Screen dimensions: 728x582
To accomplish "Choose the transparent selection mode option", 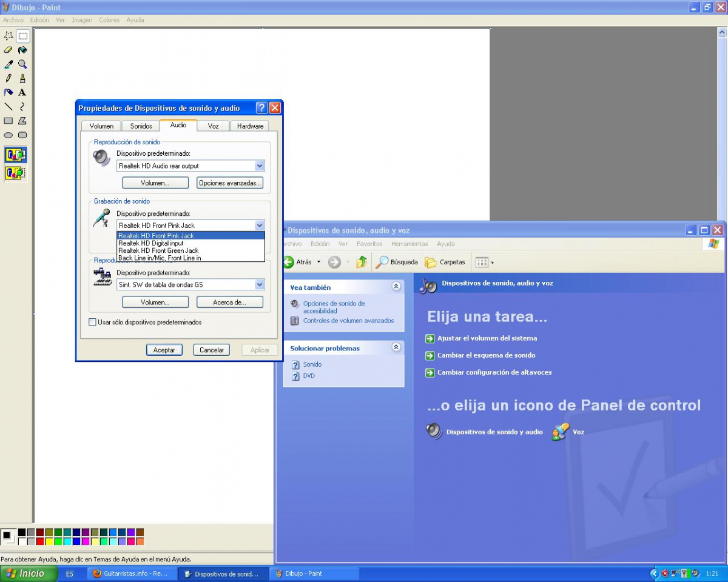I will 15,173.
